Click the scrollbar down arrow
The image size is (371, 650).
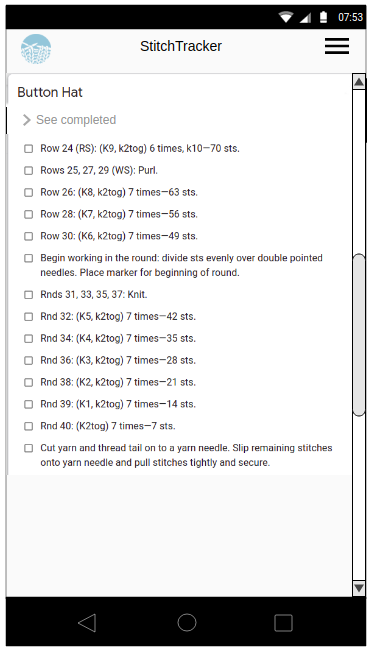359,587
